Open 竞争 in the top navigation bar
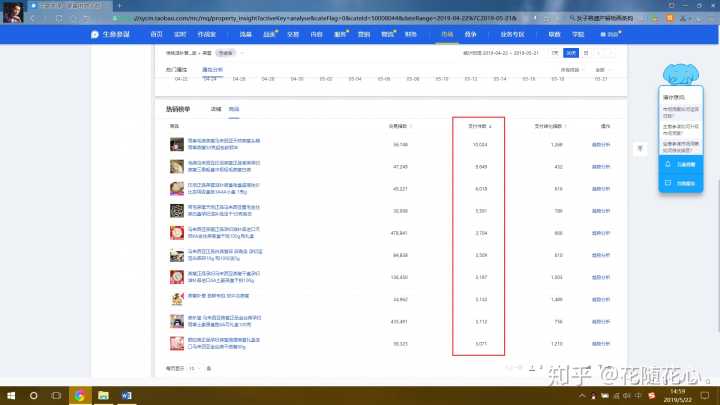This screenshot has height=405, width=720. pyautogui.click(x=472, y=35)
